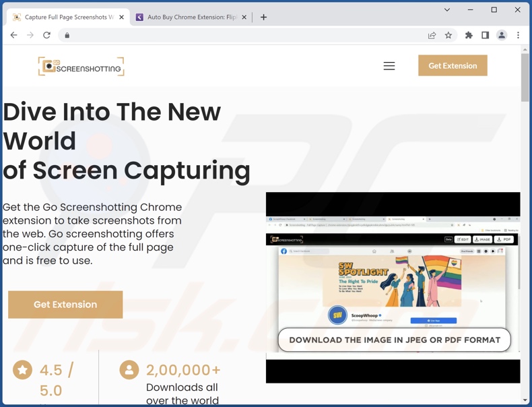Screen dimensions: 532x407
Task: Open the Extensions puzzle icon
Action: 469,35
